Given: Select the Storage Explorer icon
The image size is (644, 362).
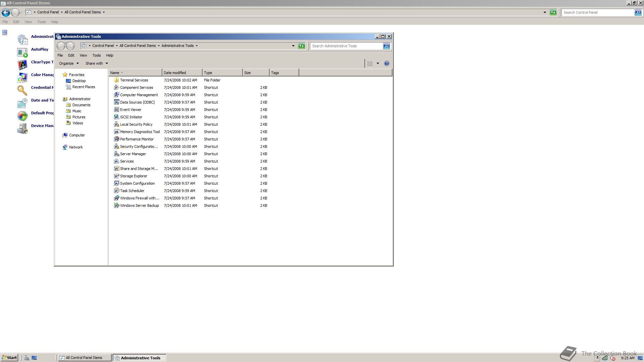Looking at the screenshot, I should (116, 176).
